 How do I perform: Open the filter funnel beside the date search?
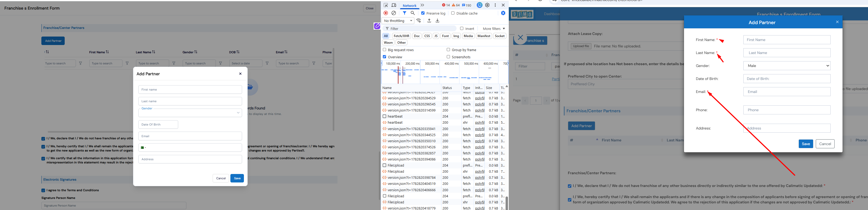click(x=267, y=63)
